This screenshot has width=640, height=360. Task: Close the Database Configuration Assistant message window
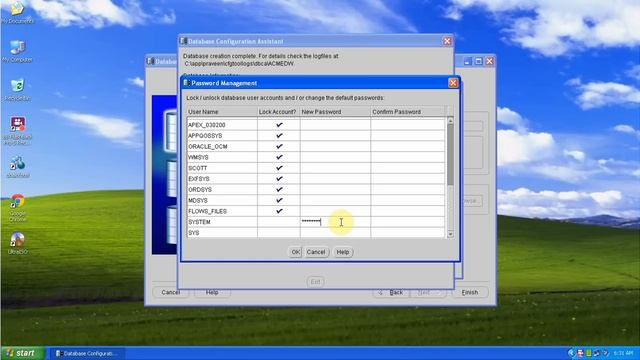(447, 41)
